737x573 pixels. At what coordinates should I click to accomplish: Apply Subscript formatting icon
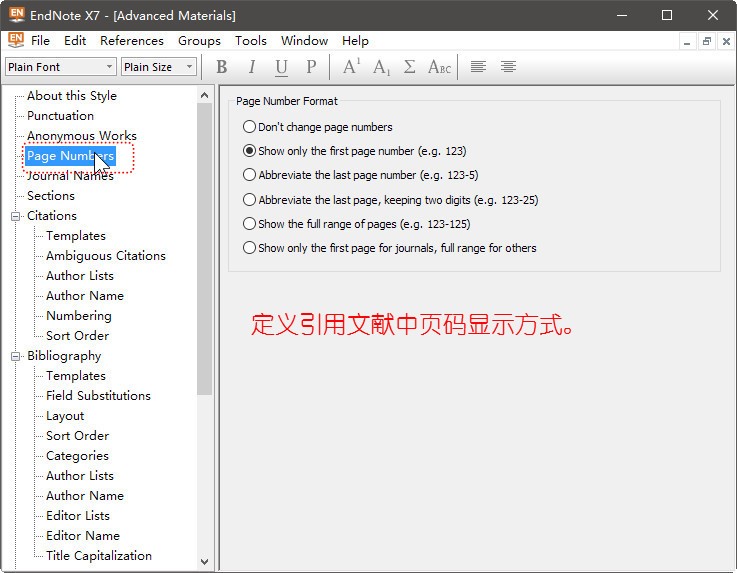[381, 67]
